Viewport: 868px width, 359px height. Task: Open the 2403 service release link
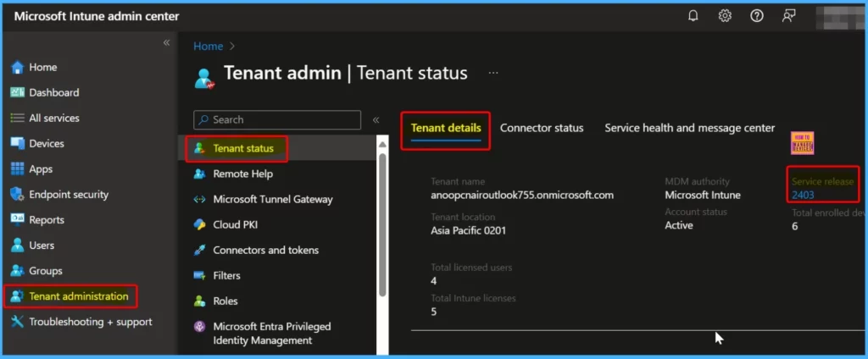[803, 196]
